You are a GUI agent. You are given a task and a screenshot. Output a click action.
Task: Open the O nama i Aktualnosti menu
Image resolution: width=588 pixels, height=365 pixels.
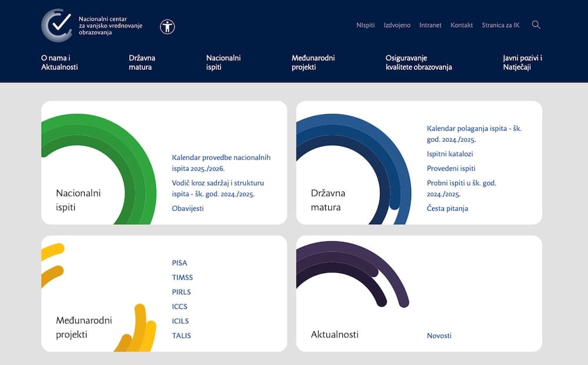tap(59, 62)
